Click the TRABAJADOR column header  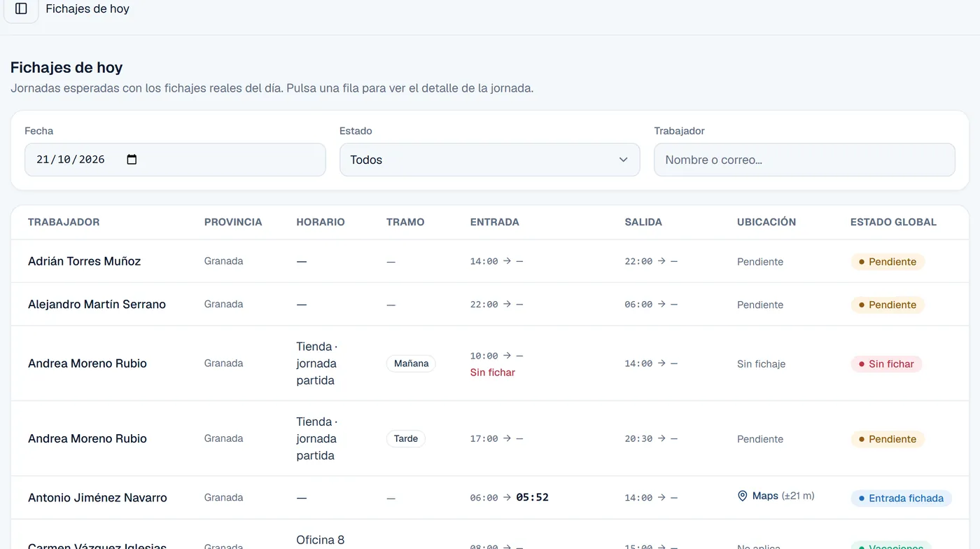click(64, 222)
